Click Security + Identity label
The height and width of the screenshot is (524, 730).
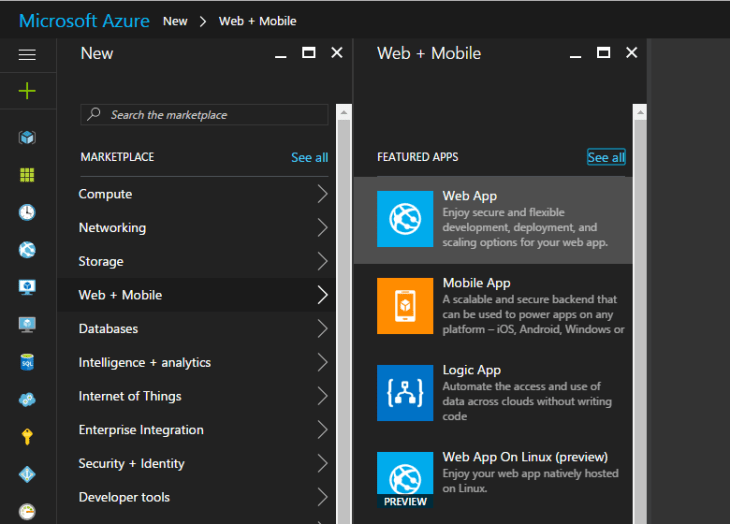131,464
